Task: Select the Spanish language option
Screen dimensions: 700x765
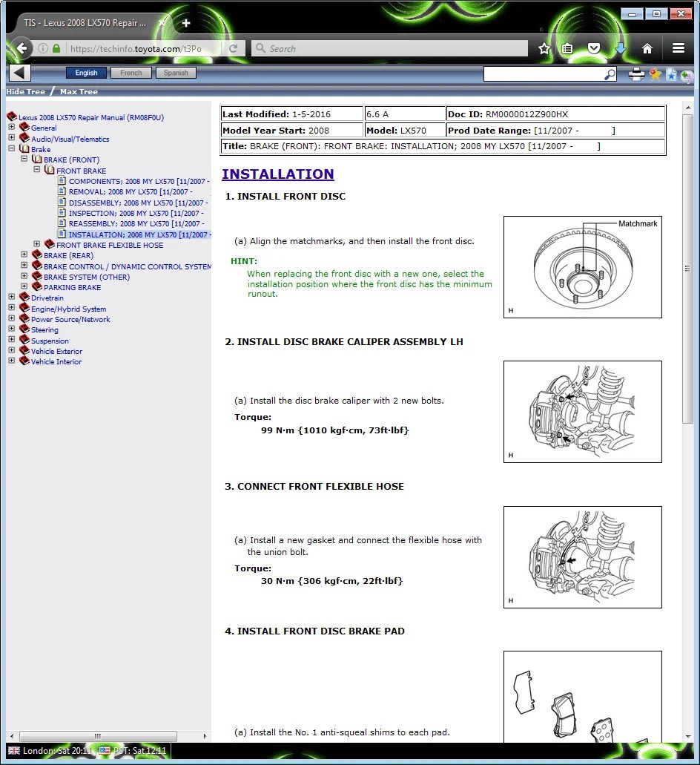Action: [x=175, y=73]
